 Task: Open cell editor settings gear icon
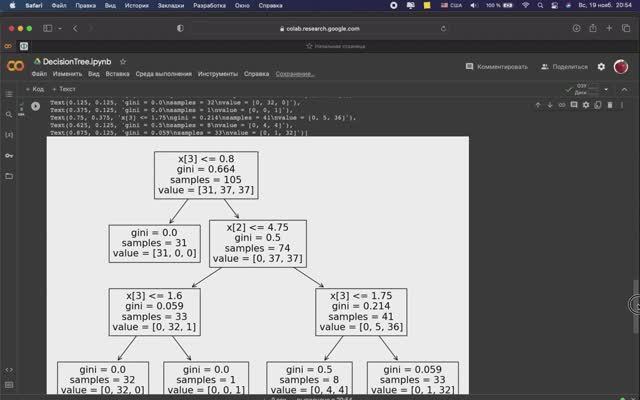click(x=586, y=105)
